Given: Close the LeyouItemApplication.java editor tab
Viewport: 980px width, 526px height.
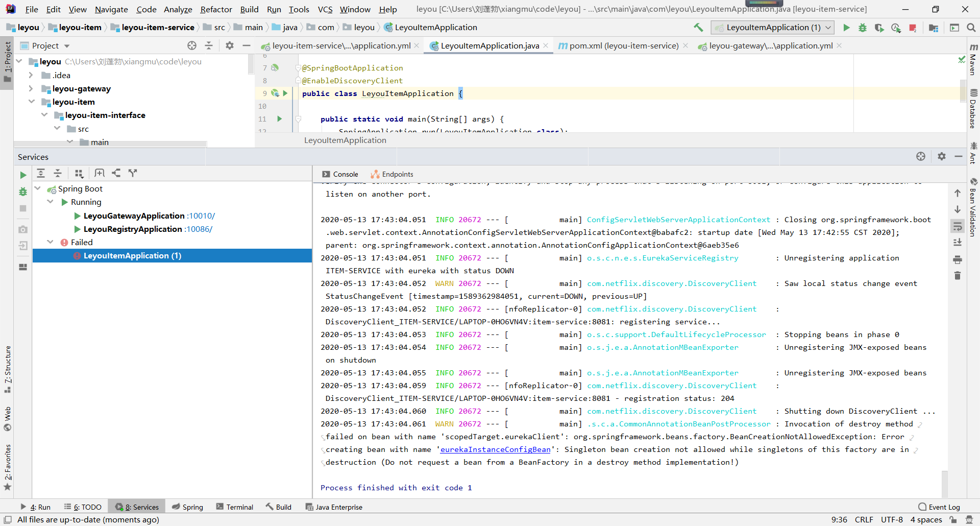Looking at the screenshot, I should [x=546, y=45].
